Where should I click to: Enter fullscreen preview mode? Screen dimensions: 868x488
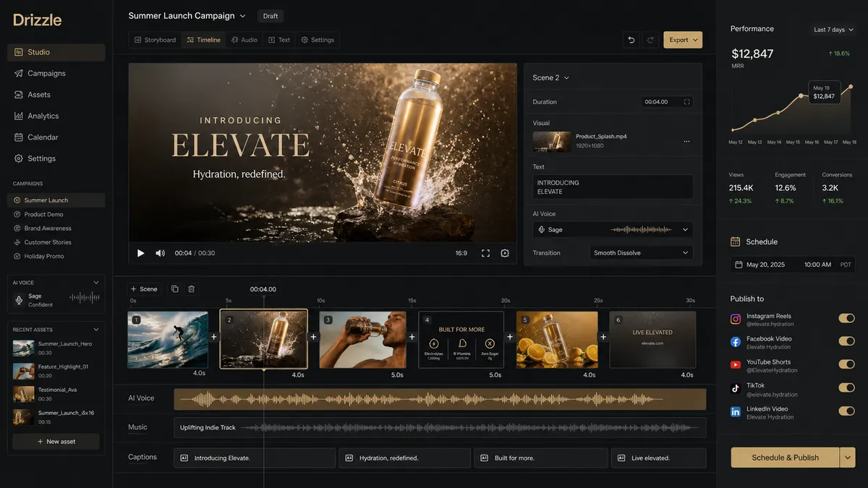pos(485,253)
